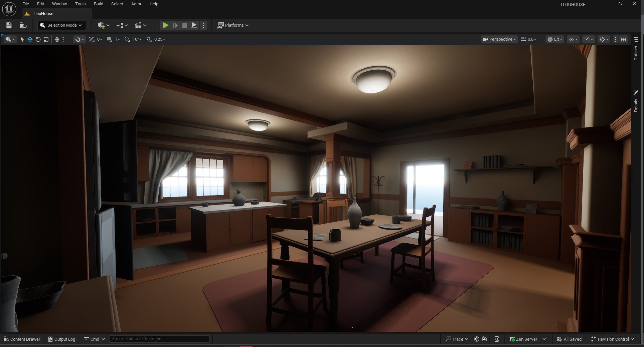Toggle scale snapping icon
The image size is (644, 347).
[149, 39]
